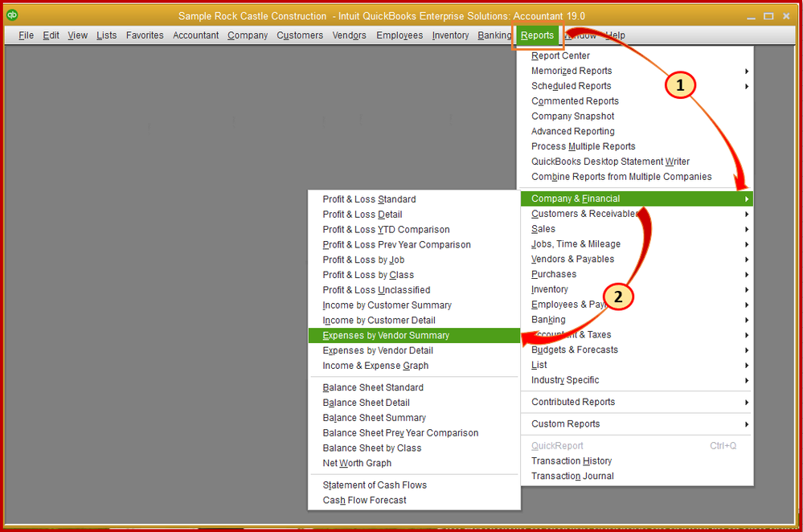This screenshot has height=532, width=803.
Task: Select Balance Sheet Prev Year Comparison
Action: pyautogui.click(x=414, y=433)
